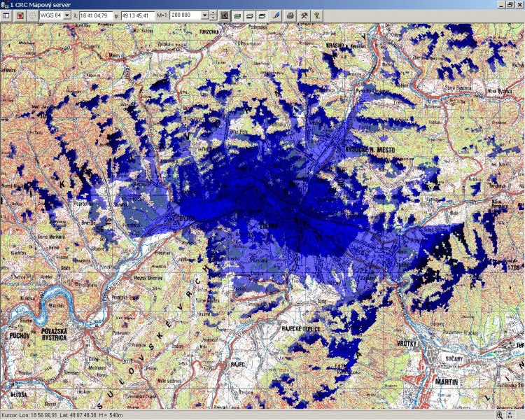Click the second green layer icon
The image size is (525, 420).
(x=249, y=15)
